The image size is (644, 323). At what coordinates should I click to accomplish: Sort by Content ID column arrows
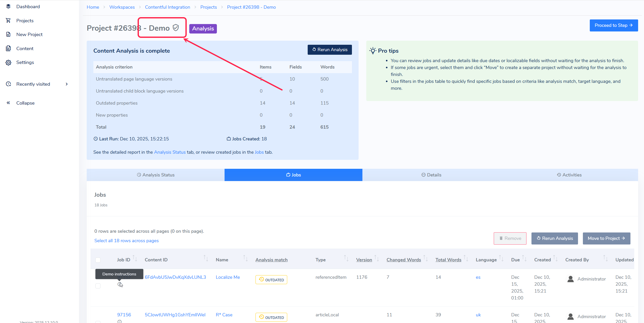[206, 258]
